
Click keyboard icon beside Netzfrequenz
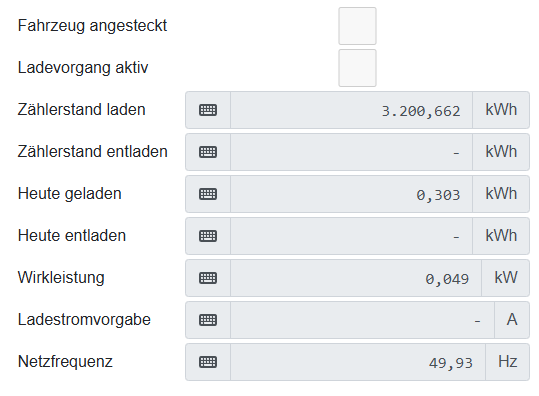[208, 362]
